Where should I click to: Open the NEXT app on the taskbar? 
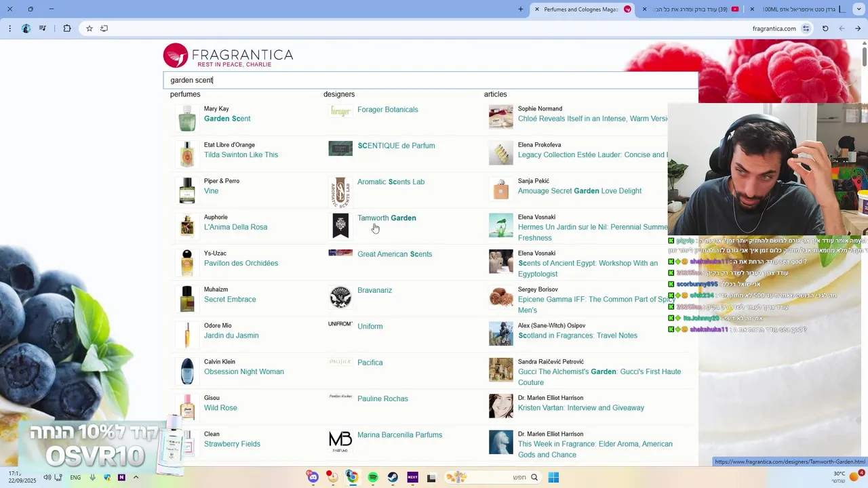[412, 477]
